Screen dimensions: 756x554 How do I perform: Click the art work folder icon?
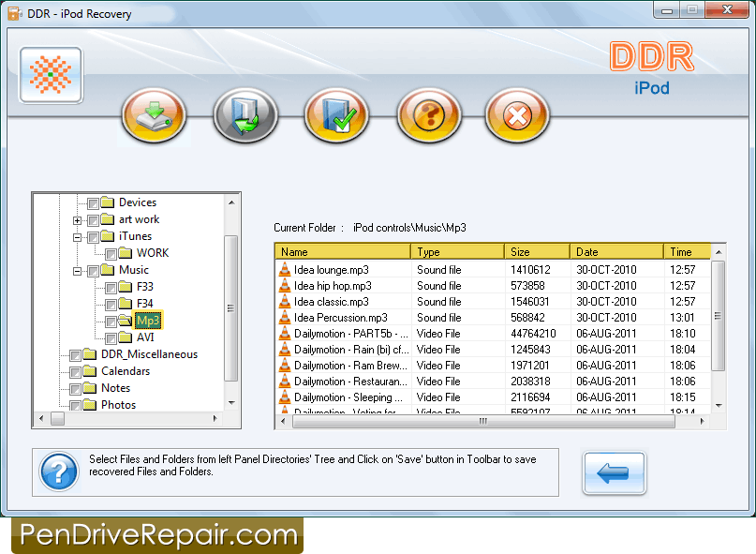tap(108, 219)
